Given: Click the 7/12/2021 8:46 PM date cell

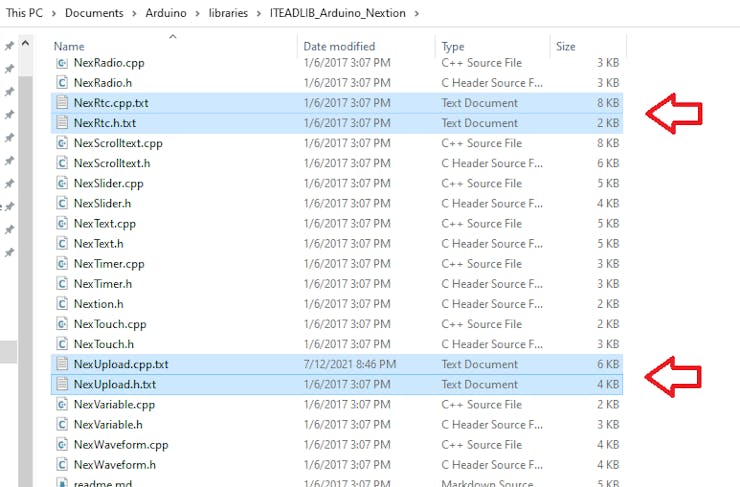Looking at the screenshot, I should click(x=350, y=364).
